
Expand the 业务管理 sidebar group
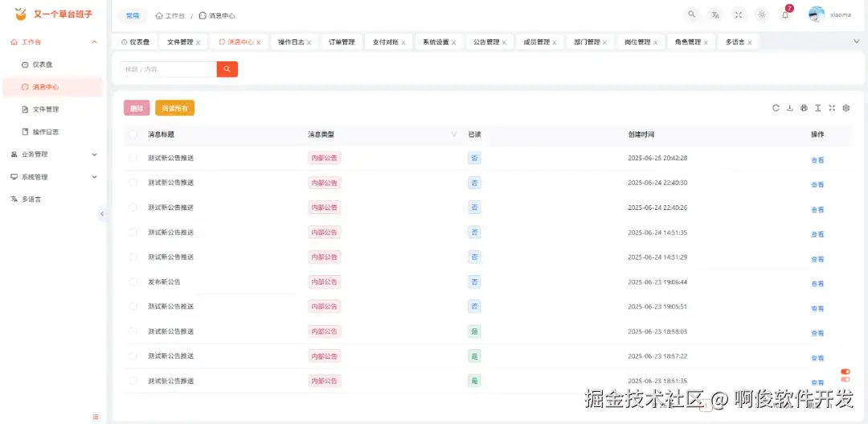pyautogui.click(x=52, y=154)
